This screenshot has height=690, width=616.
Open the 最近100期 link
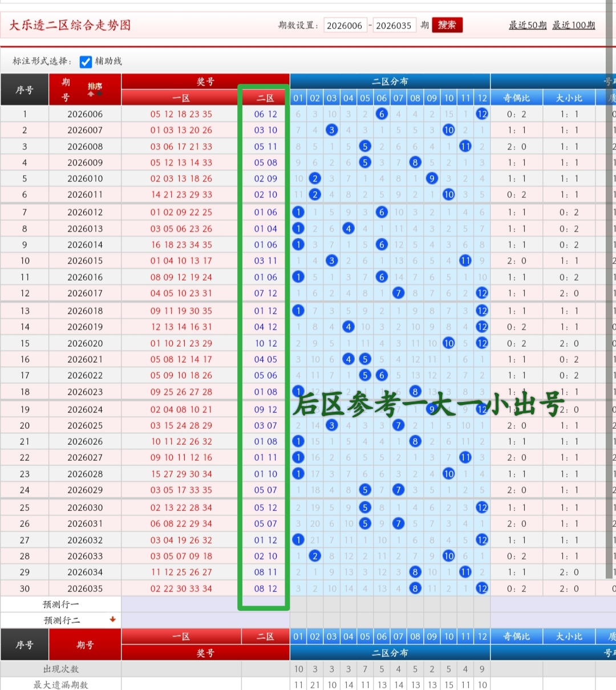574,26
